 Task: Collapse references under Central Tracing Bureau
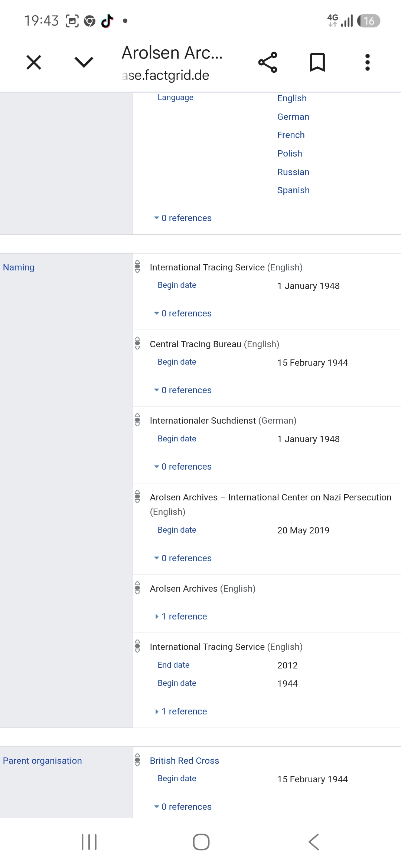[183, 390]
